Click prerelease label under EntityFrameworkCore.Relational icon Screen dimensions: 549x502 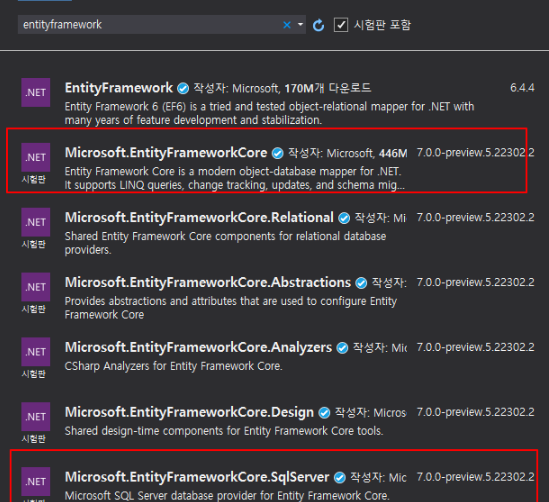click(34, 244)
